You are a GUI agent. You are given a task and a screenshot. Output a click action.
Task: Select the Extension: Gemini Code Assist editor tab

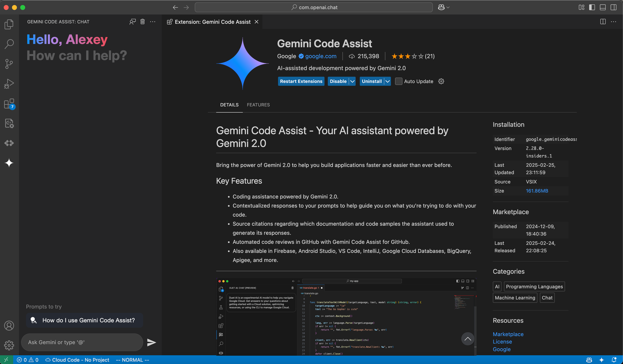coord(212,22)
